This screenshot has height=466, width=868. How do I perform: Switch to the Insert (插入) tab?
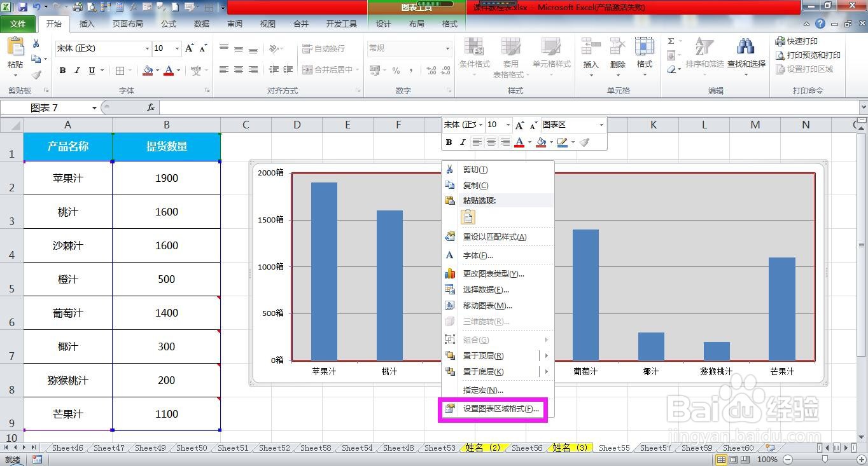(87, 24)
